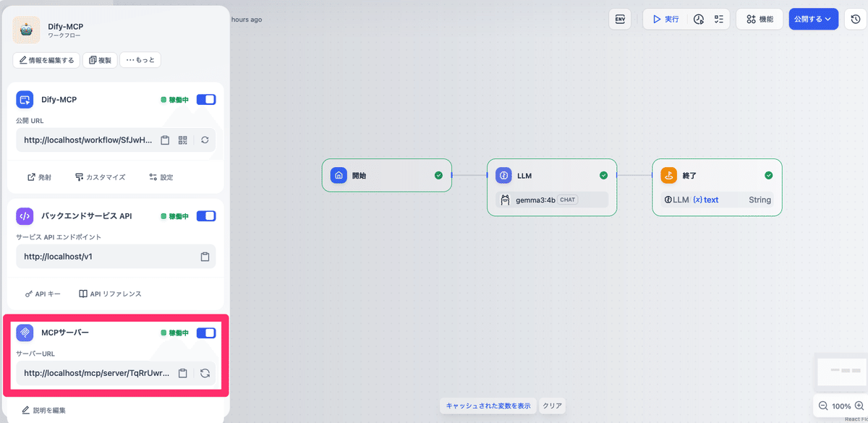Click the CHAT mode tag

pyautogui.click(x=568, y=200)
